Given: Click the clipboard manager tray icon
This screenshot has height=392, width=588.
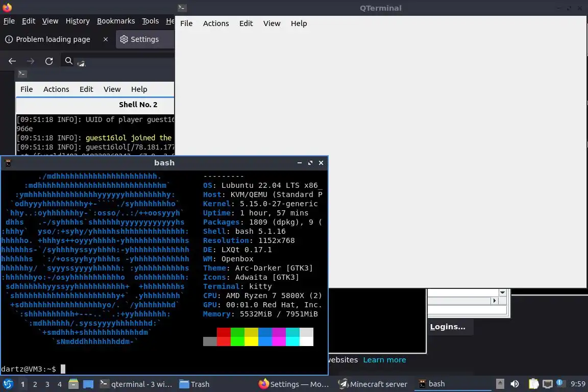Looking at the screenshot, I should click(533, 384).
